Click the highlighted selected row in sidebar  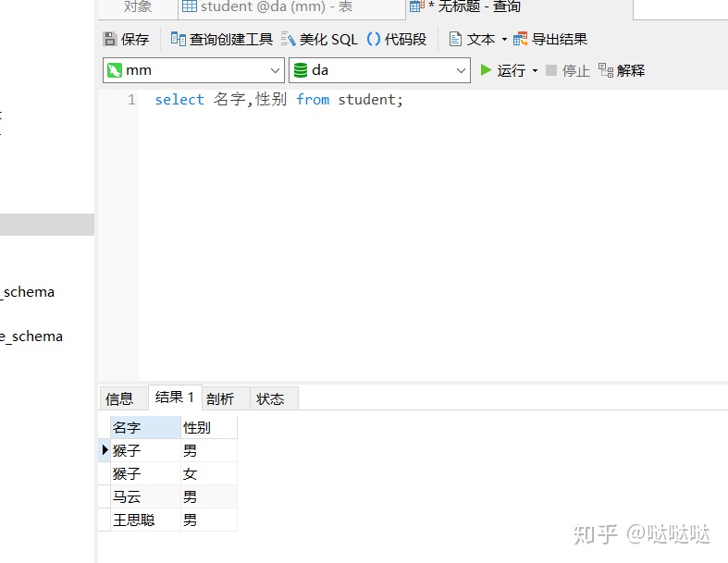pos(47,225)
